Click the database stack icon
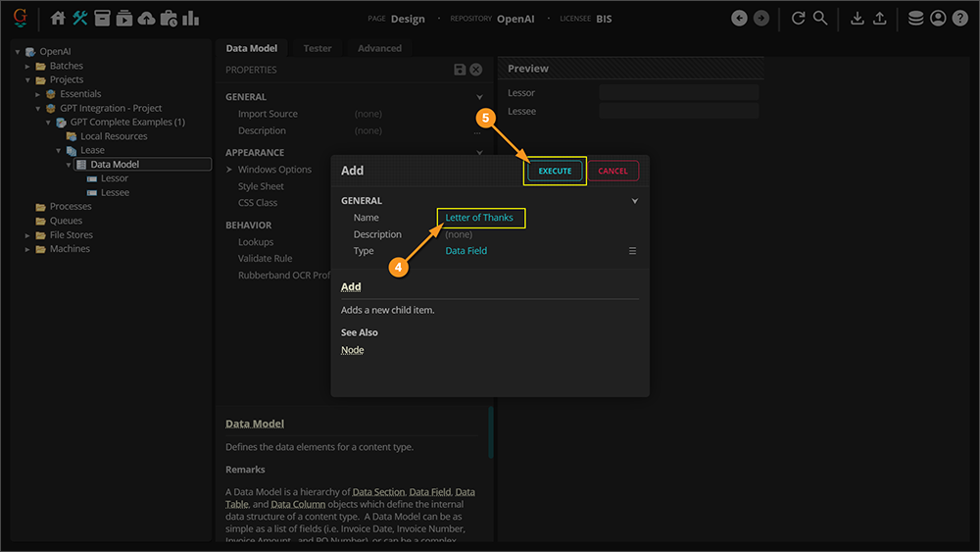 pyautogui.click(x=915, y=18)
